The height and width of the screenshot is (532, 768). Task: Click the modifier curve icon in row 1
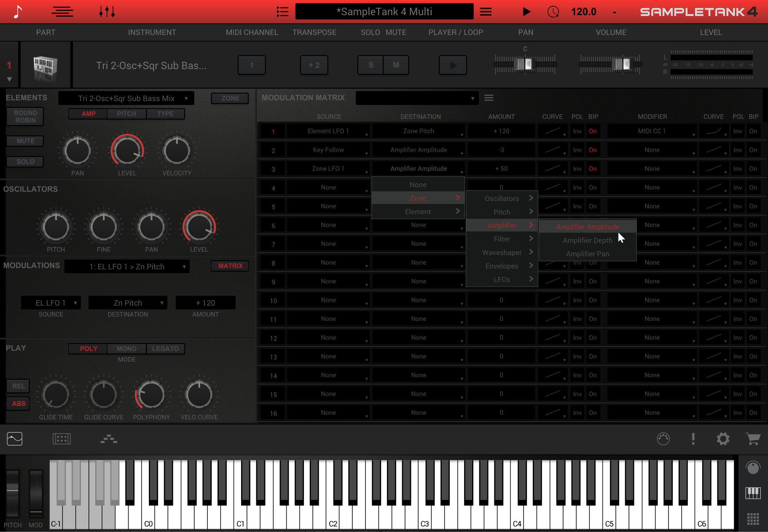(714, 131)
